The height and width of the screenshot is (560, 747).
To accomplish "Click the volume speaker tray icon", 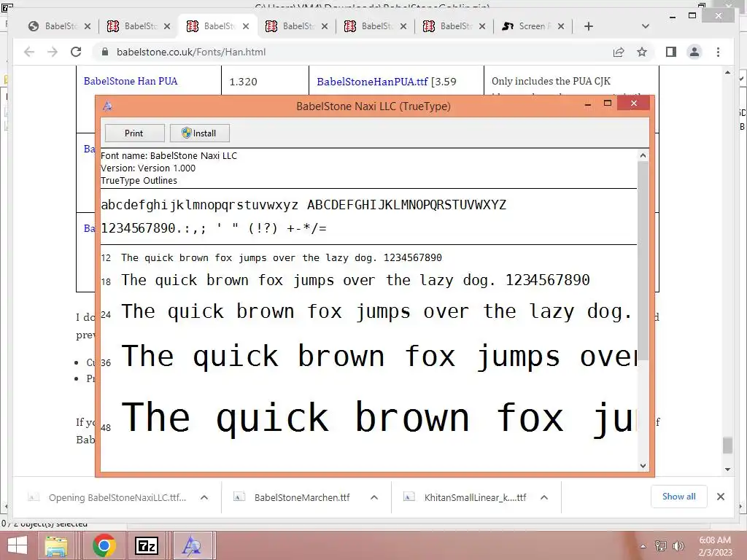I will coord(678,546).
